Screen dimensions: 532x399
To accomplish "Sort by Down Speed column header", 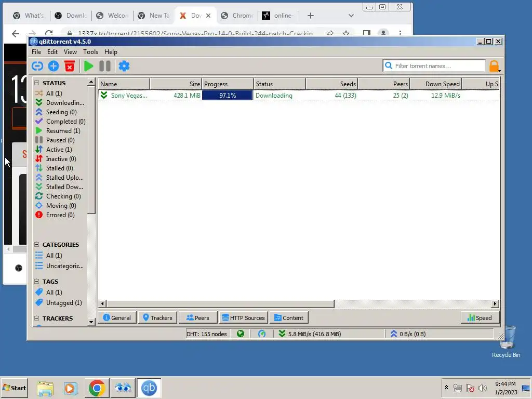I will [436, 84].
